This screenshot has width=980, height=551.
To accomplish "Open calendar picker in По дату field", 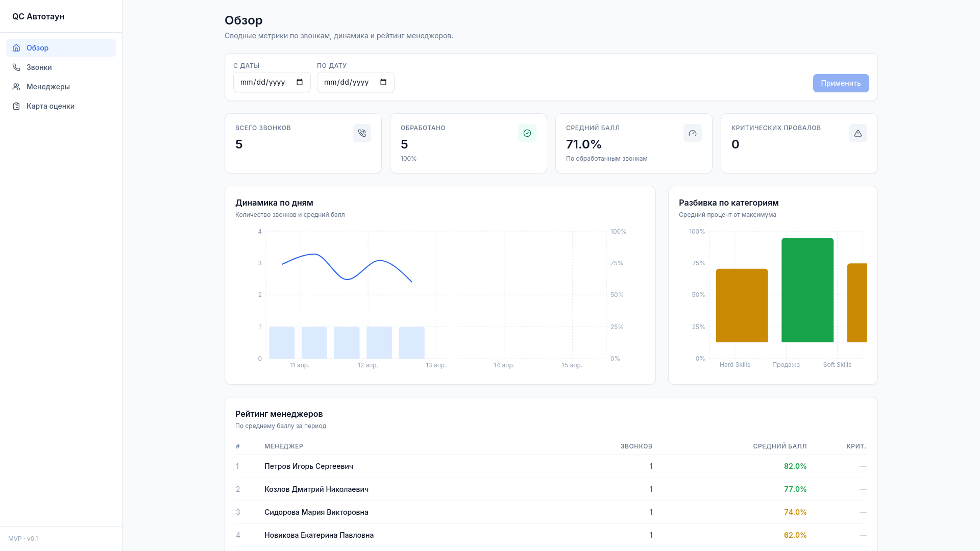I will [x=383, y=82].
